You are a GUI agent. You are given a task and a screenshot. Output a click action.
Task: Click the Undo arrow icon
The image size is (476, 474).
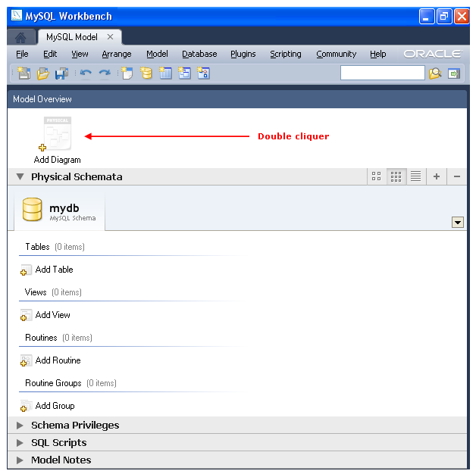86,73
